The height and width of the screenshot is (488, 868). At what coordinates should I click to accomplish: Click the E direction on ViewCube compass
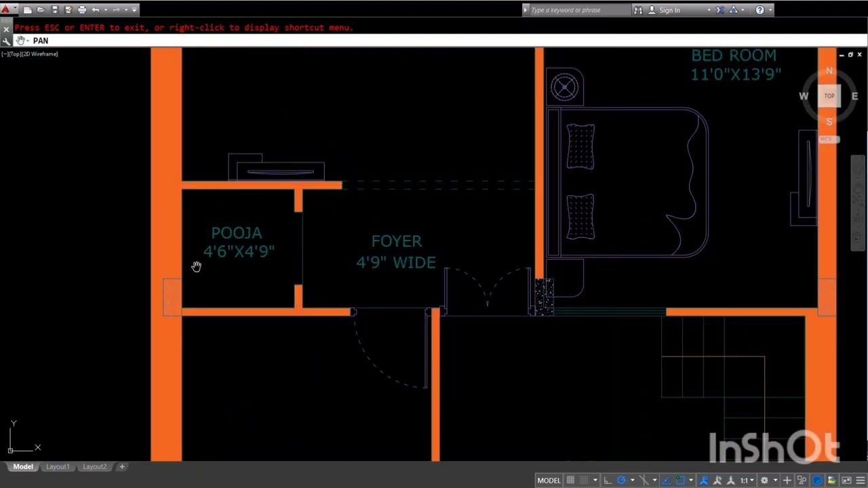coord(854,96)
